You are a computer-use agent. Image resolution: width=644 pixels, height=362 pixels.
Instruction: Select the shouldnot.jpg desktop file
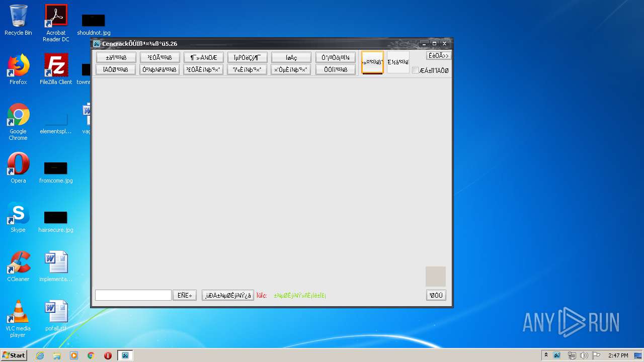94,24
